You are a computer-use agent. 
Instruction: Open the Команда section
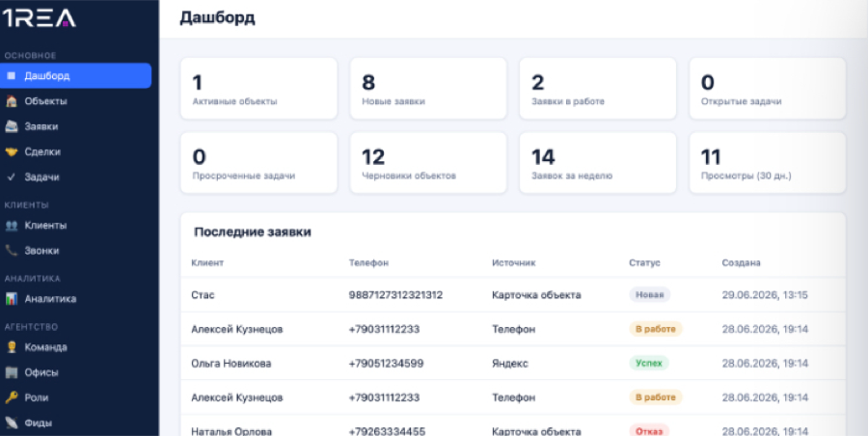tap(75, 347)
